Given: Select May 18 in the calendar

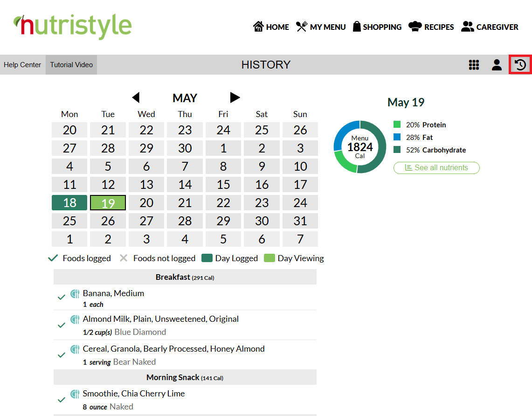Looking at the screenshot, I should point(69,202).
